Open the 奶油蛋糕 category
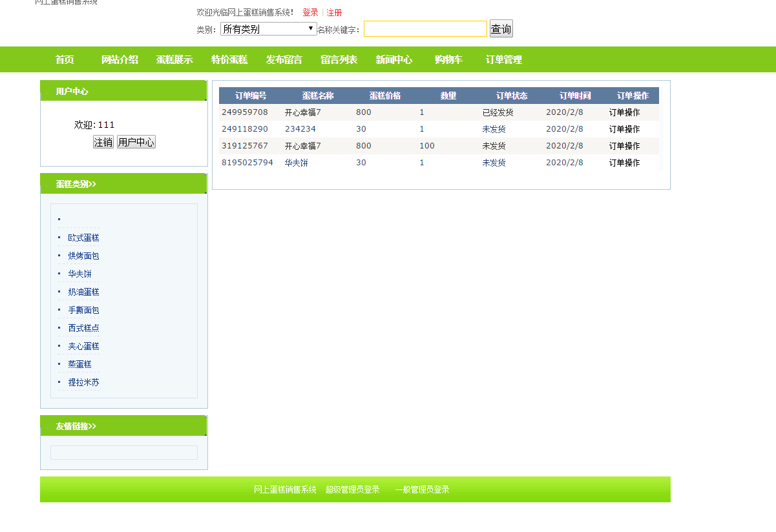Viewport: 776px width, 532px height. (84, 292)
